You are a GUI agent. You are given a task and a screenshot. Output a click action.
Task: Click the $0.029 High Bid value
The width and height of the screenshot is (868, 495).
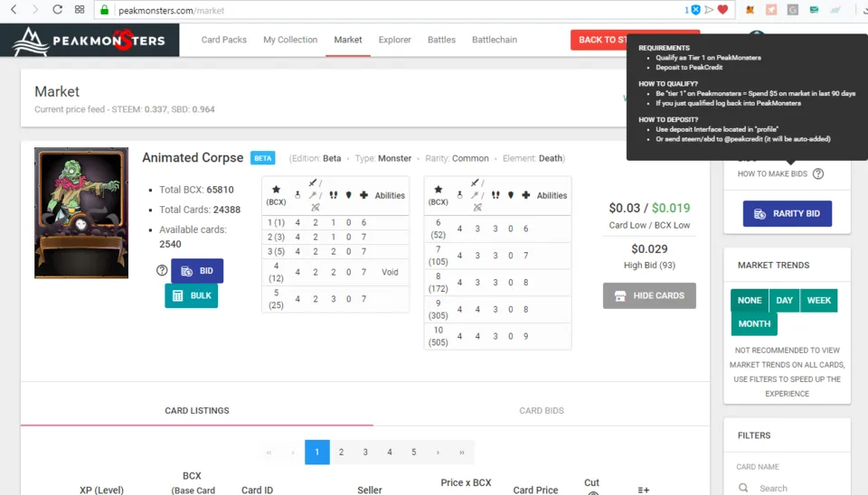coord(649,249)
